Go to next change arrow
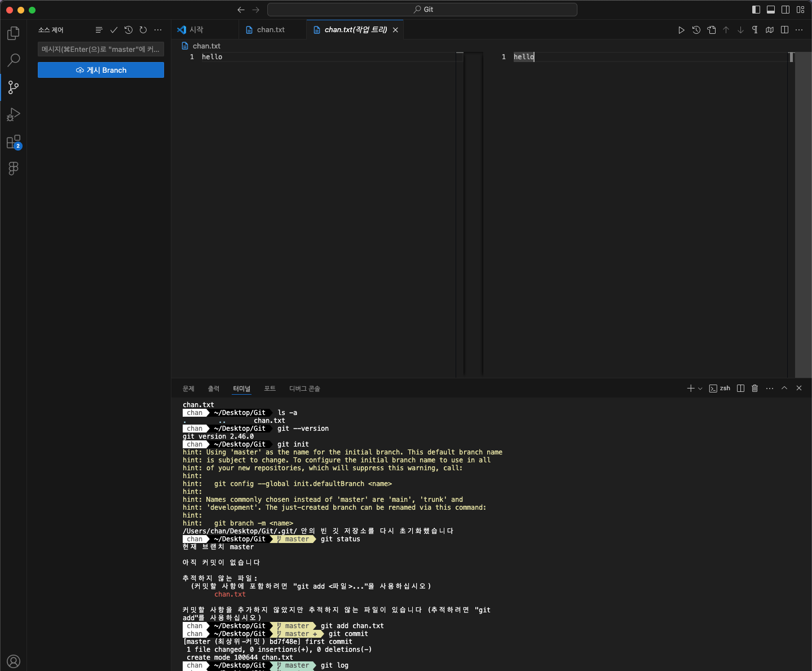This screenshot has width=812, height=671. [x=741, y=30]
